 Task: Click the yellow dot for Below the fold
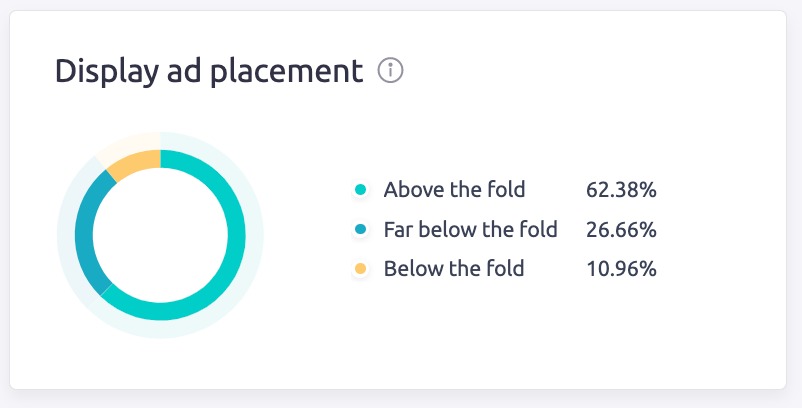click(x=361, y=269)
